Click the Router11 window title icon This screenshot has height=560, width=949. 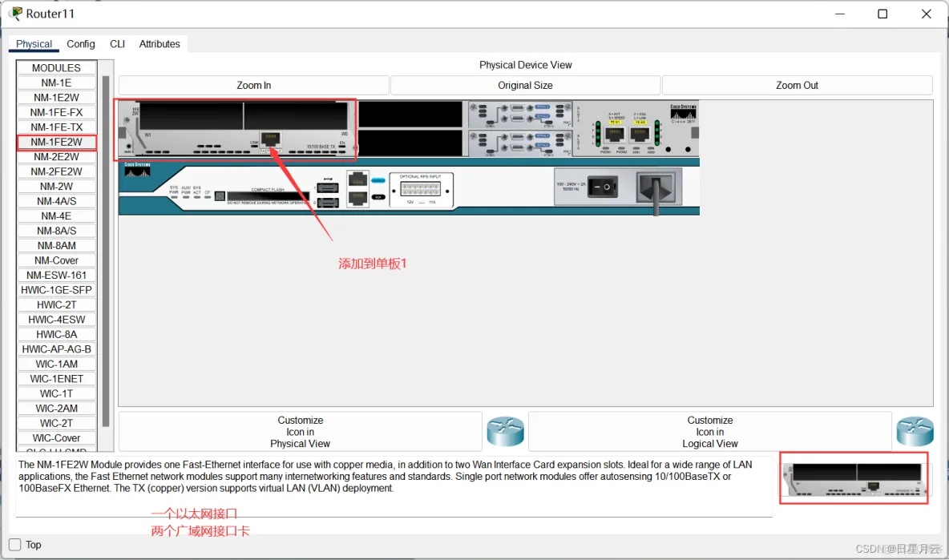15,14
